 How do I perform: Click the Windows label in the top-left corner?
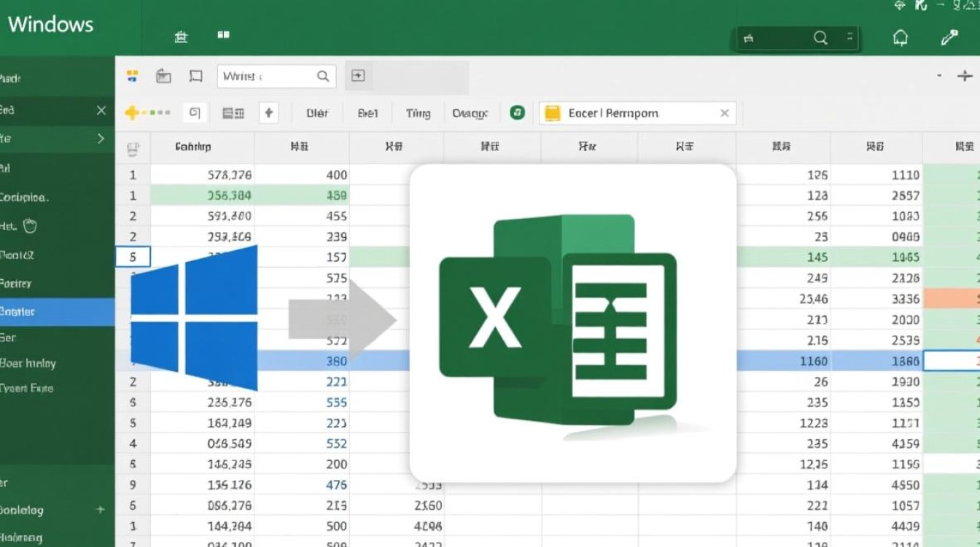[50, 24]
